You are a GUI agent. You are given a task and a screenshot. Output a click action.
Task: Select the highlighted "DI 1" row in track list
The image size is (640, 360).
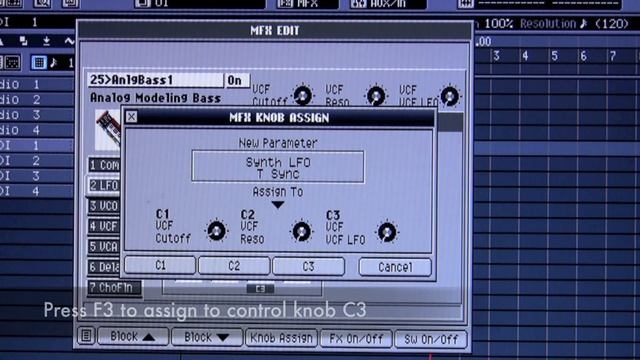(x=37, y=145)
